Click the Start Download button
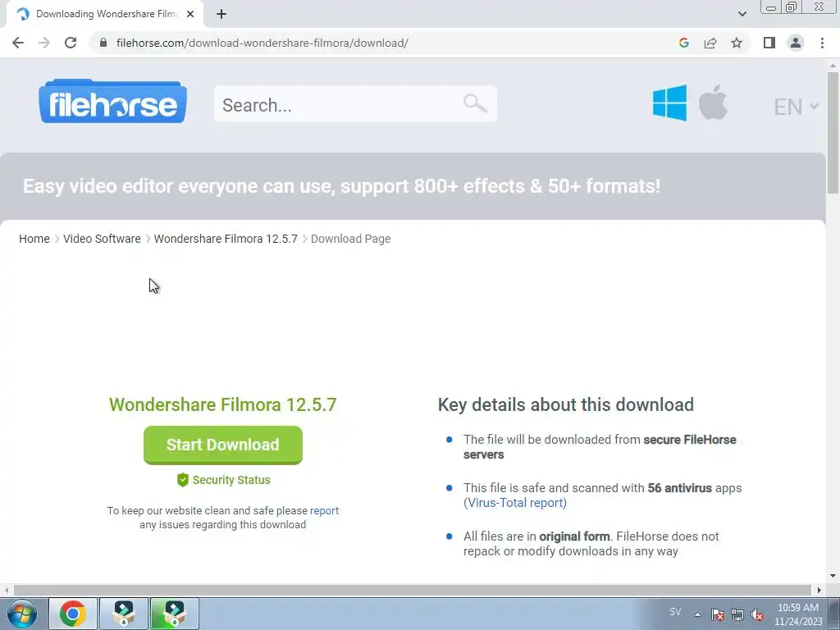Screen dimensions: 840x630 223,445
